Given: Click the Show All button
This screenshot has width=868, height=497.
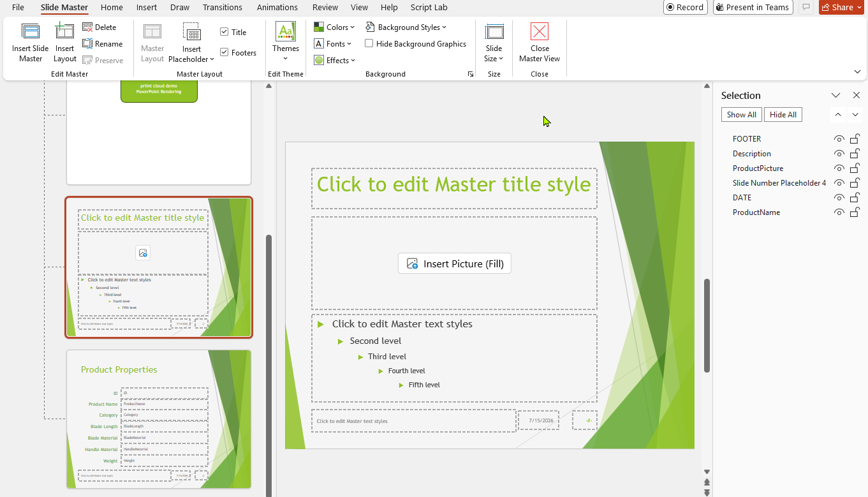Looking at the screenshot, I should coord(742,115).
